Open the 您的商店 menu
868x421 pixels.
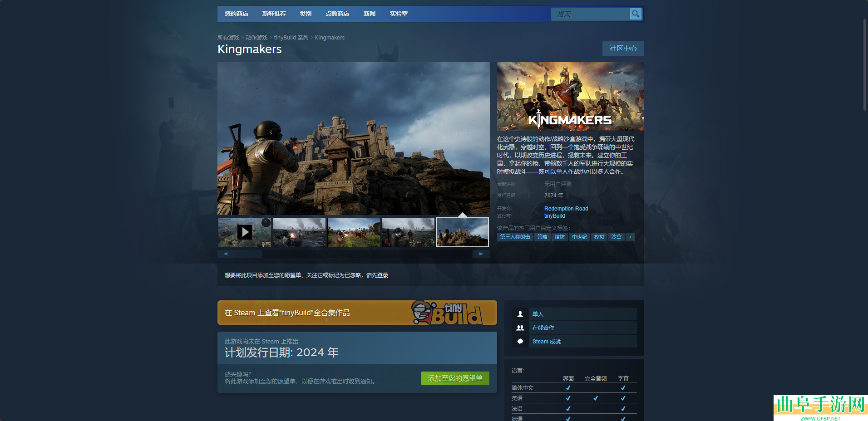point(237,14)
